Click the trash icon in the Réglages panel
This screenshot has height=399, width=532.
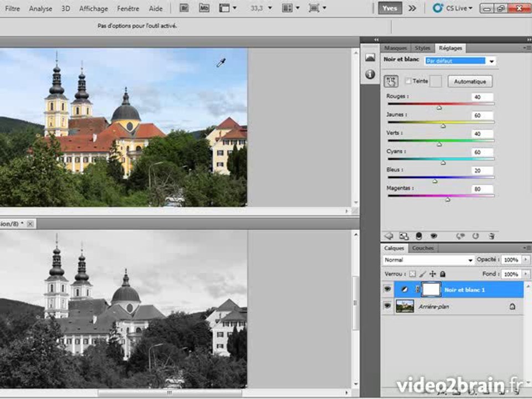pyautogui.click(x=491, y=236)
